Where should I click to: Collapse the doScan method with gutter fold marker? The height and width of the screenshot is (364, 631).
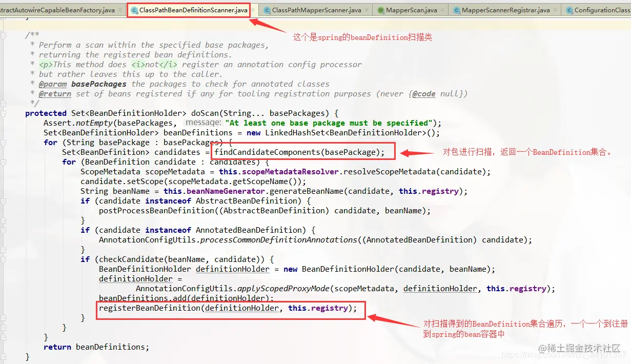pyautogui.click(x=4, y=113)
